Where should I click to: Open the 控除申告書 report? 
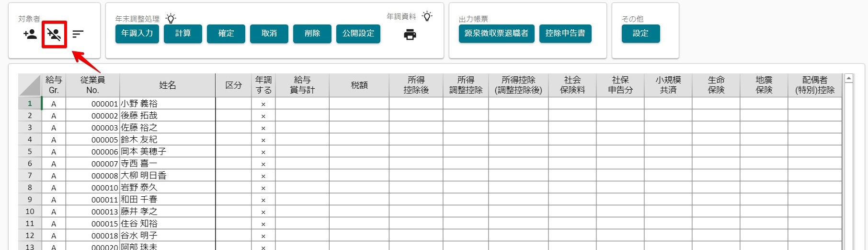565,34
